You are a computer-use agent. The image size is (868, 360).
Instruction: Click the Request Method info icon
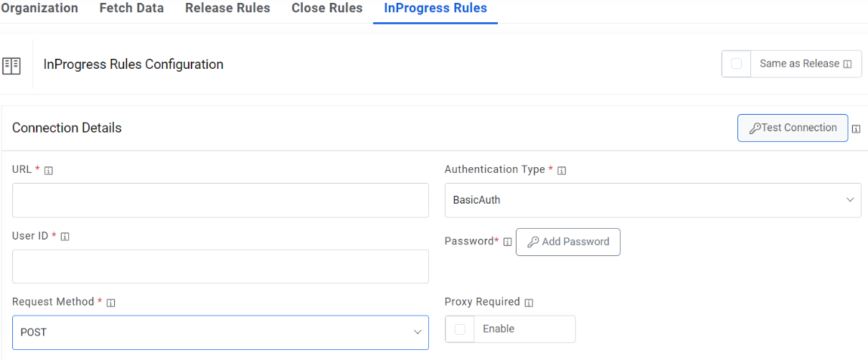[x=110, y=303]
